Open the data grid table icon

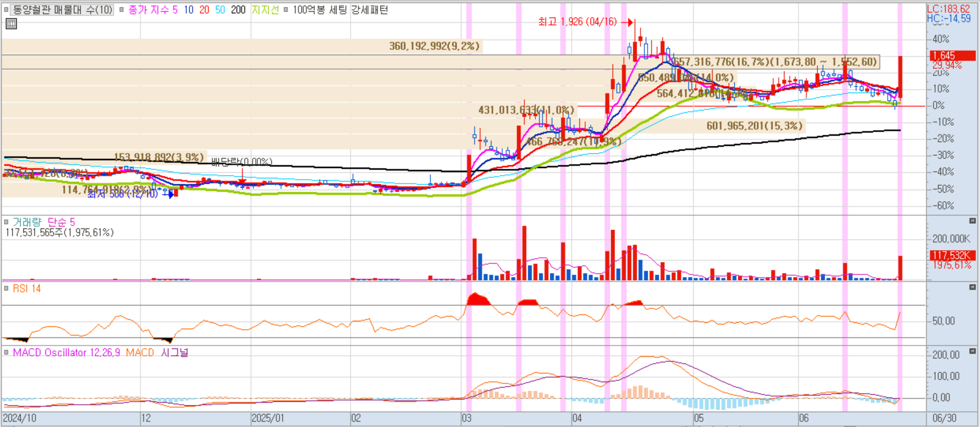click(x=11, y=23)
